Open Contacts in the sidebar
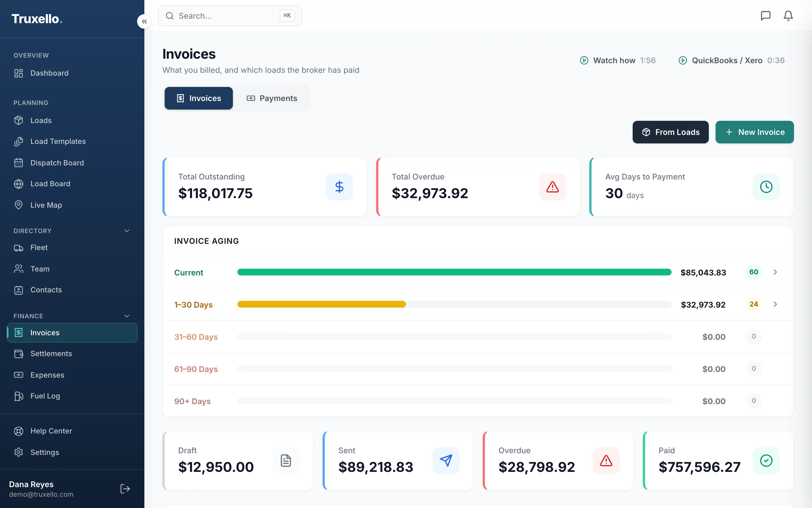The image size is (812, 508). (x=72, y=290)
